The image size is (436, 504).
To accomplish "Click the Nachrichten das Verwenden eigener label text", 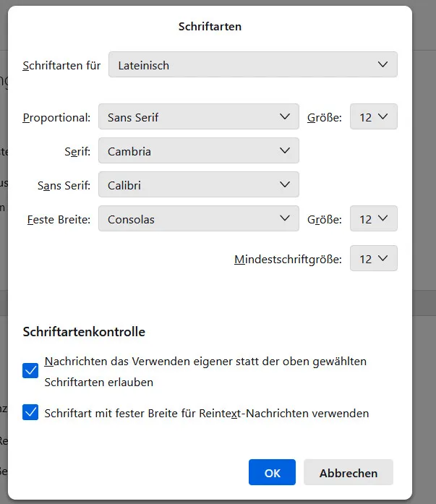I will [x=205, y=372].
